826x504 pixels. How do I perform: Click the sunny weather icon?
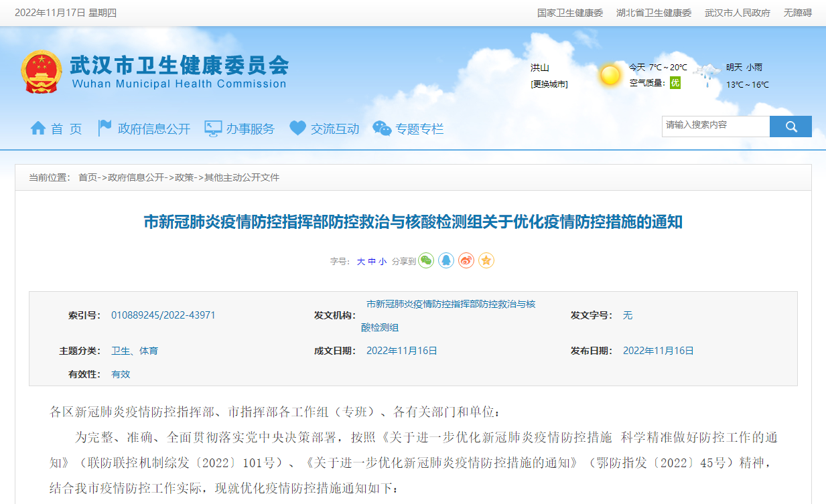[610, 75]
